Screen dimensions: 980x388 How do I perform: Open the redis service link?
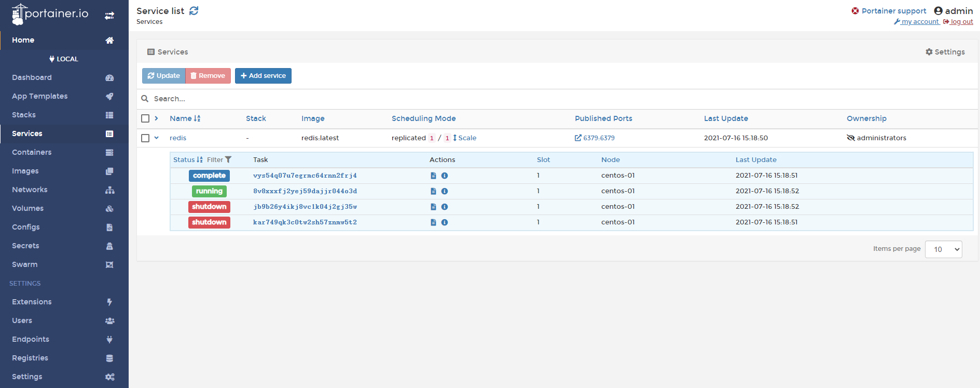pyautogui.click(x=178, y=138)
